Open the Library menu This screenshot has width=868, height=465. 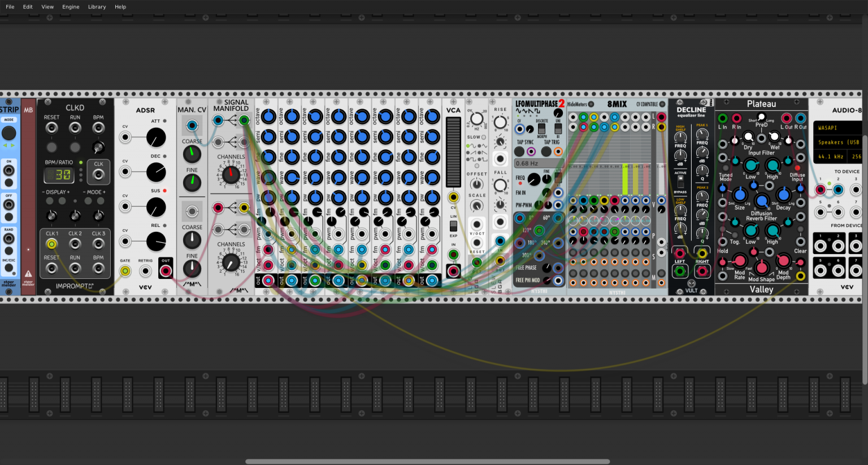[x=97, y=7]
